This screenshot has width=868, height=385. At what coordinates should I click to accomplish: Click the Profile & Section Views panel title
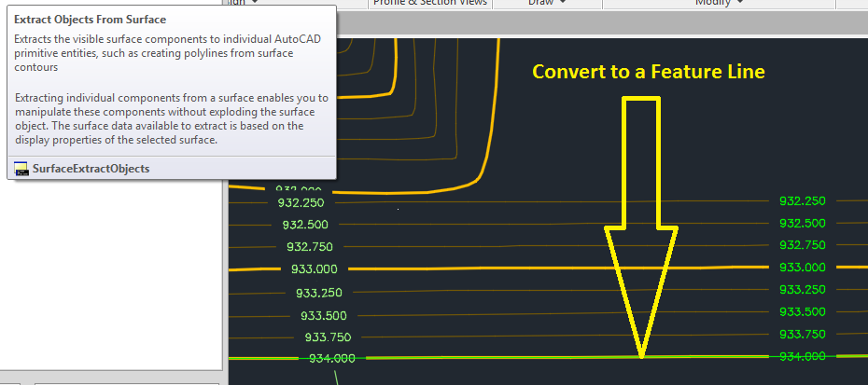[x=430, y=3]
